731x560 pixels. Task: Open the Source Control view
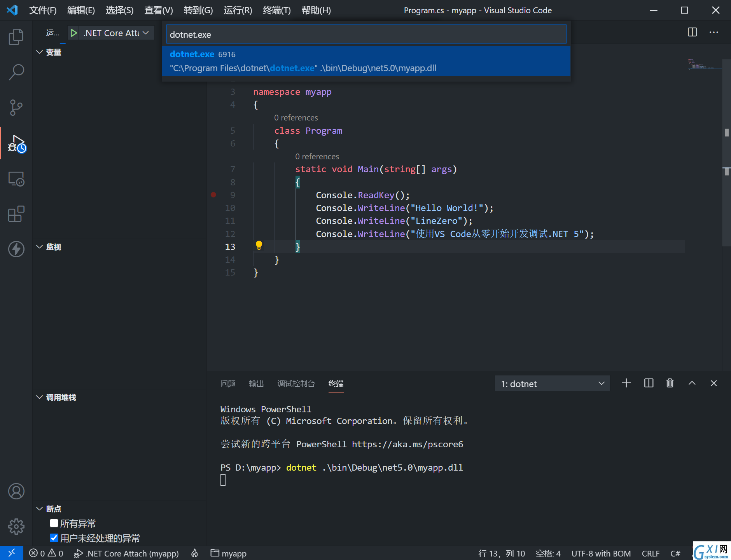point(16,108)
